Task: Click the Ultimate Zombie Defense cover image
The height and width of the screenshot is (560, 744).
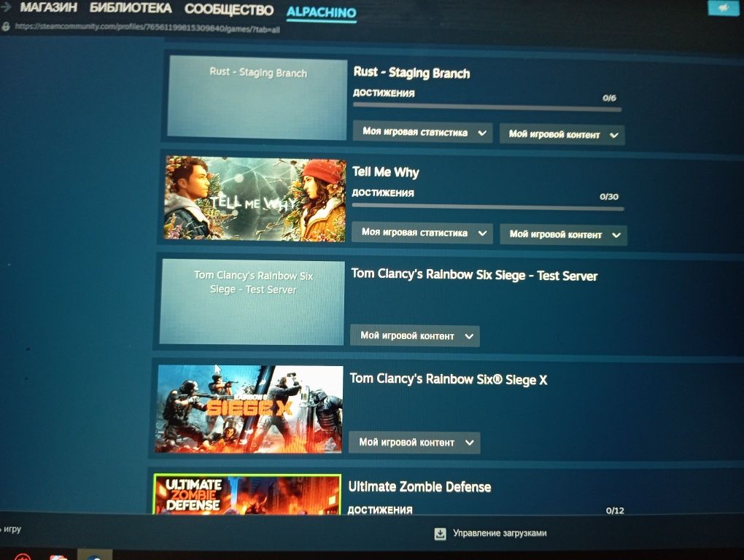Action: point(247,494)
